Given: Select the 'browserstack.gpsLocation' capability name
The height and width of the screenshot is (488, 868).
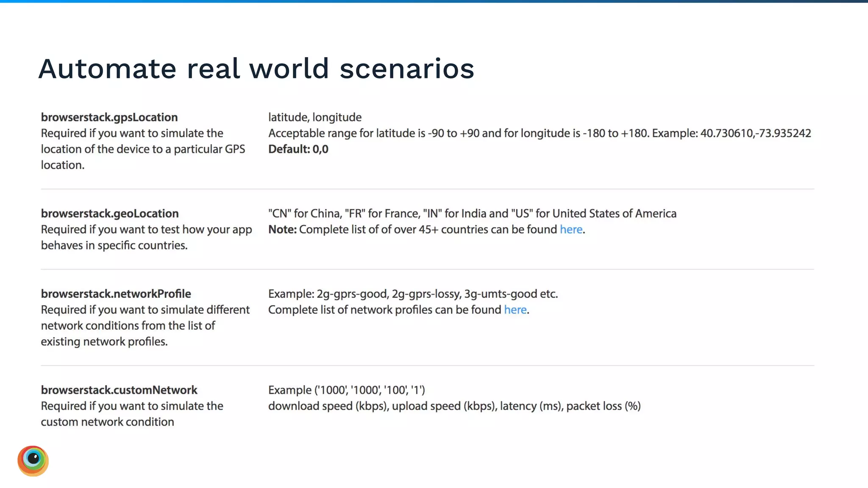Looking at the screenshot, I should tap(109, 117).
